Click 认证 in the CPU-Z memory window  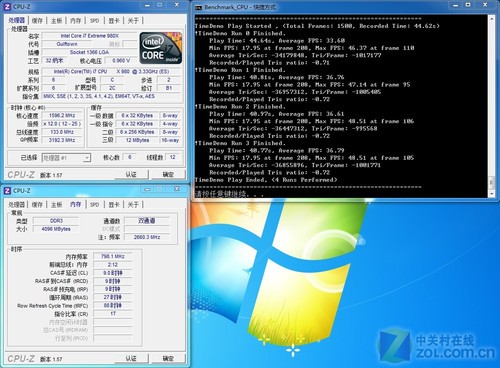(131, 358)
